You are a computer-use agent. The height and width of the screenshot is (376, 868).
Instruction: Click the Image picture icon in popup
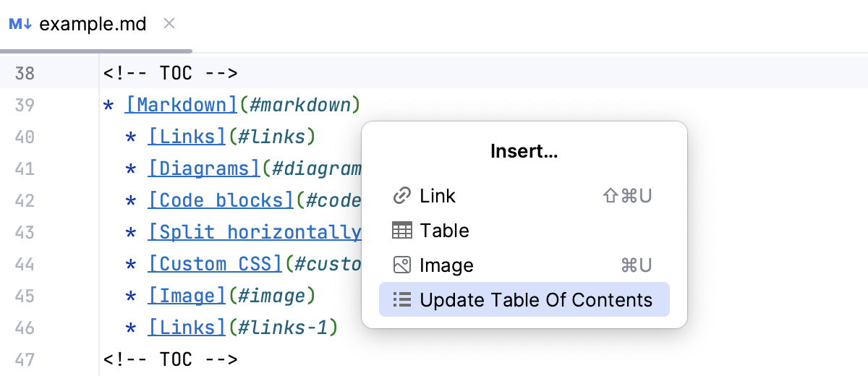coord(401,265)
